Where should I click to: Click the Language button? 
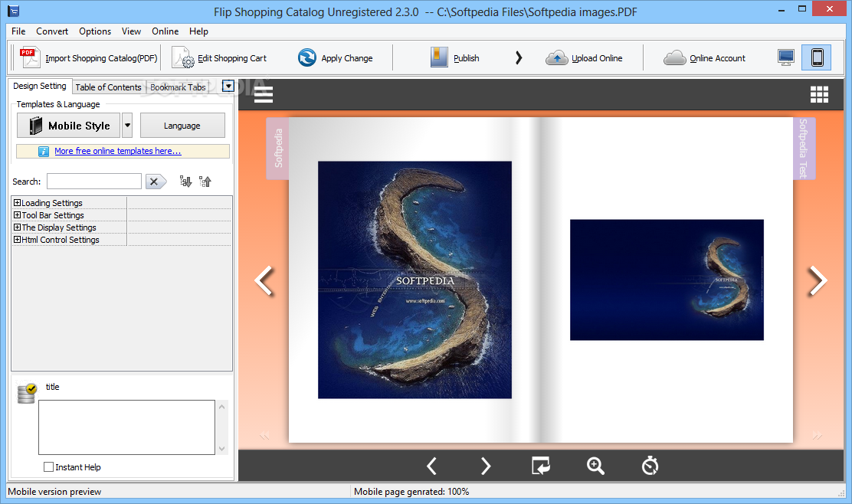click(x=182, y=126)
